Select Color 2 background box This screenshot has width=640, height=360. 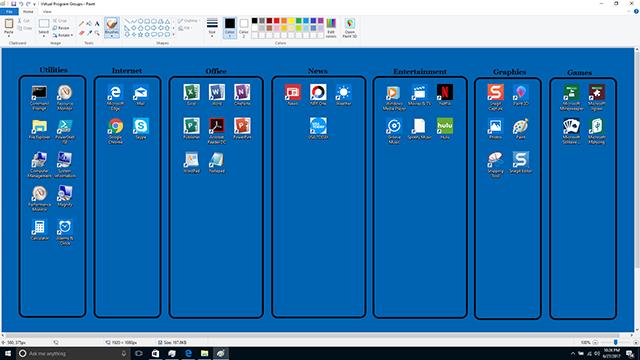pyautogui.click(x=244, y=28)
